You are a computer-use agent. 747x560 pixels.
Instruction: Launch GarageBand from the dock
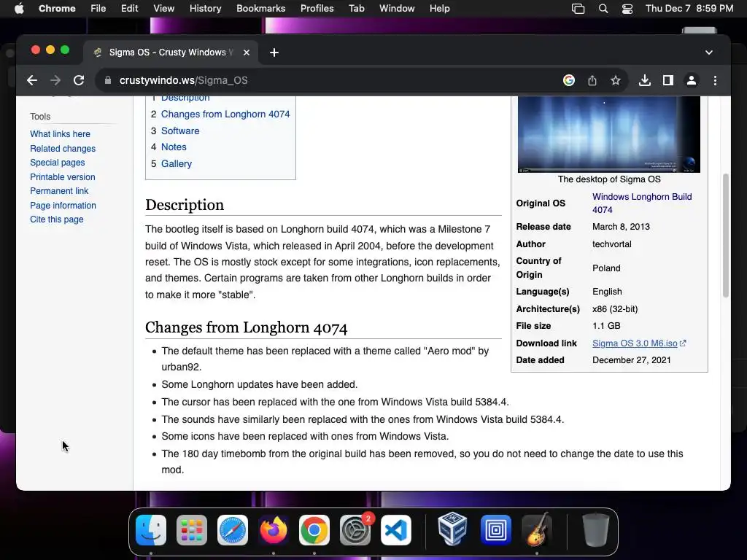click(537, 529)
